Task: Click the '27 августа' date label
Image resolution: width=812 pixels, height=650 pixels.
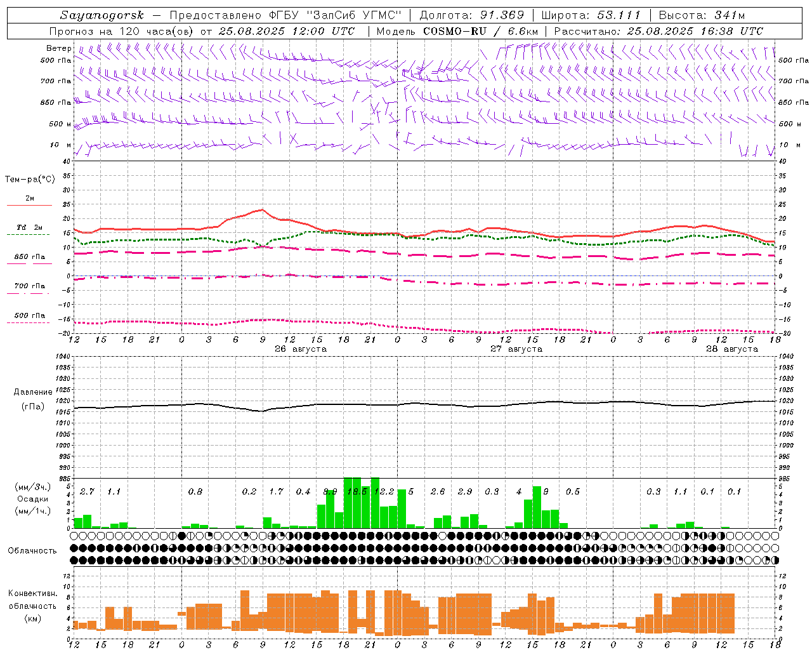Action: pyautogui.click(x=516, y=349)
